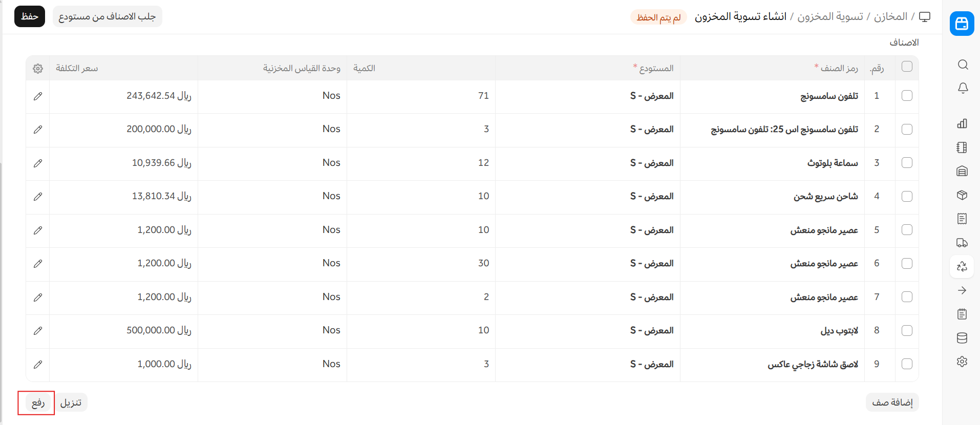The height and width of the screenshot is (425, 980).
Task: Open unit of measure Nos in row 5
Action: (272, 230)
